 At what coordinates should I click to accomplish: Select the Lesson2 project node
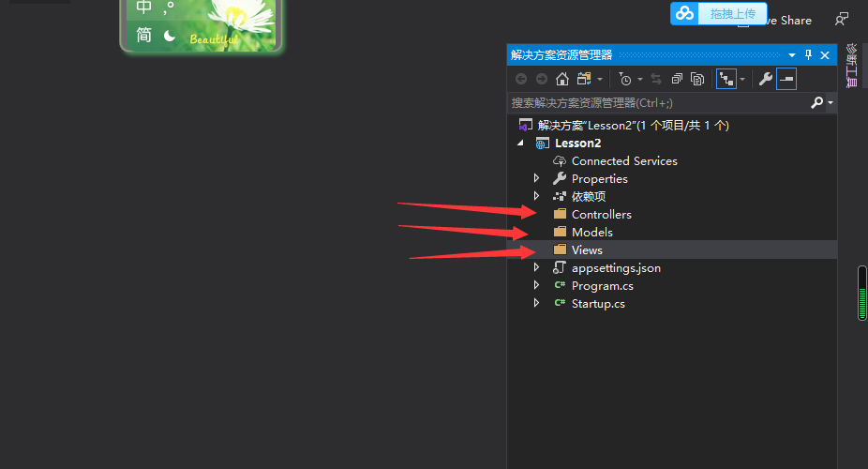coord(578,144)
